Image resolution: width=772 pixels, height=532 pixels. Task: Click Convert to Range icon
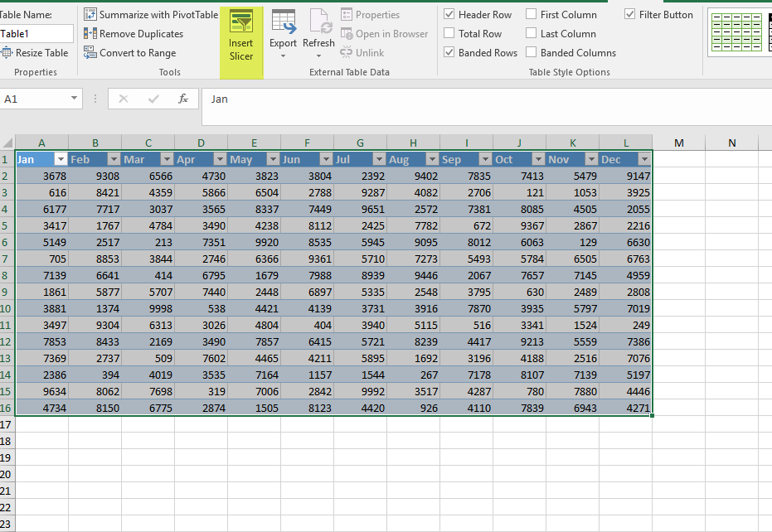(90, 53)
